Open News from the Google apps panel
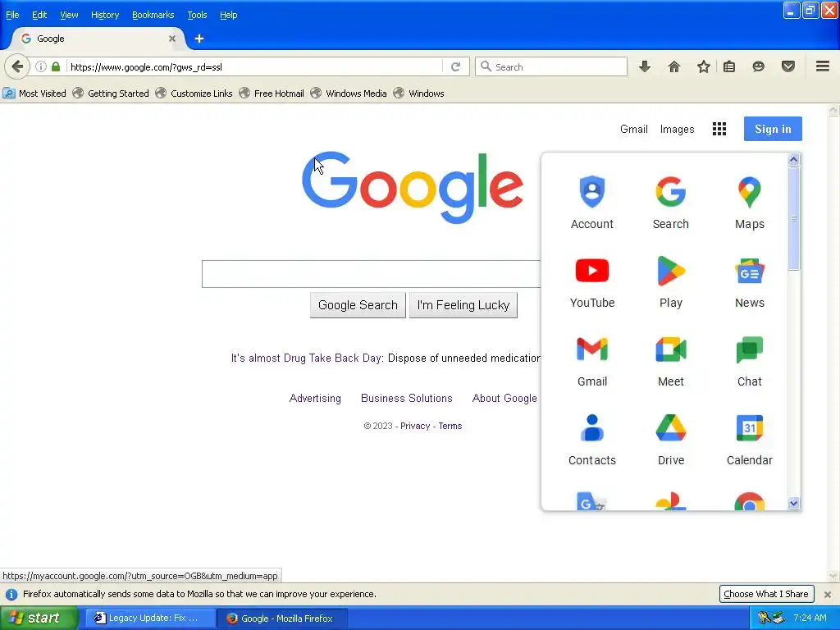The width and height of the screenshot is (840, 630). point(750,282)
